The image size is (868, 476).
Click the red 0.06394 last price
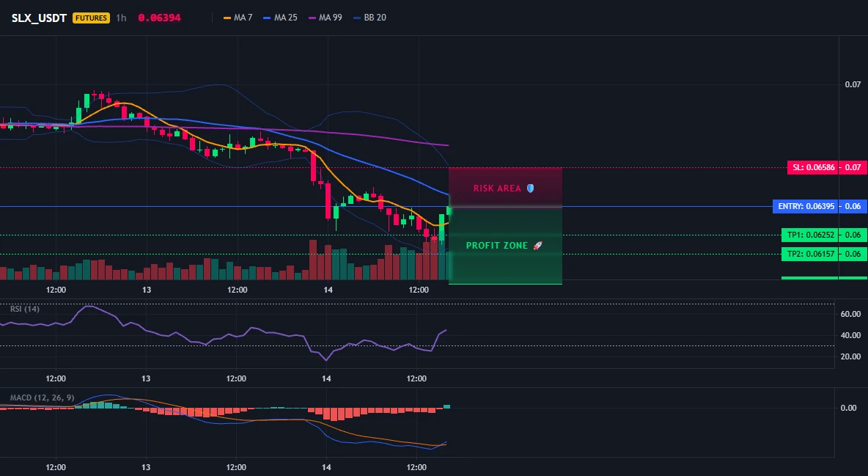pyautogui.click(x=159, y=18)
